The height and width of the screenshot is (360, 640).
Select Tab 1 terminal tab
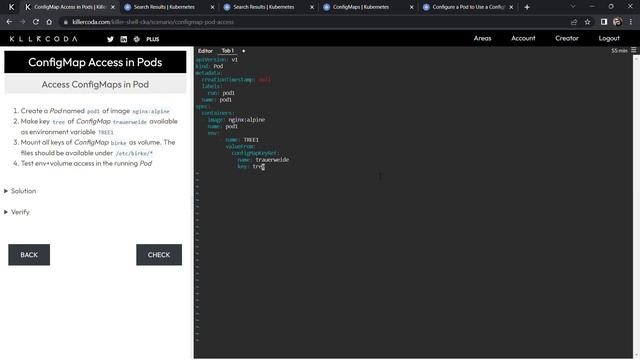(228, 51)
